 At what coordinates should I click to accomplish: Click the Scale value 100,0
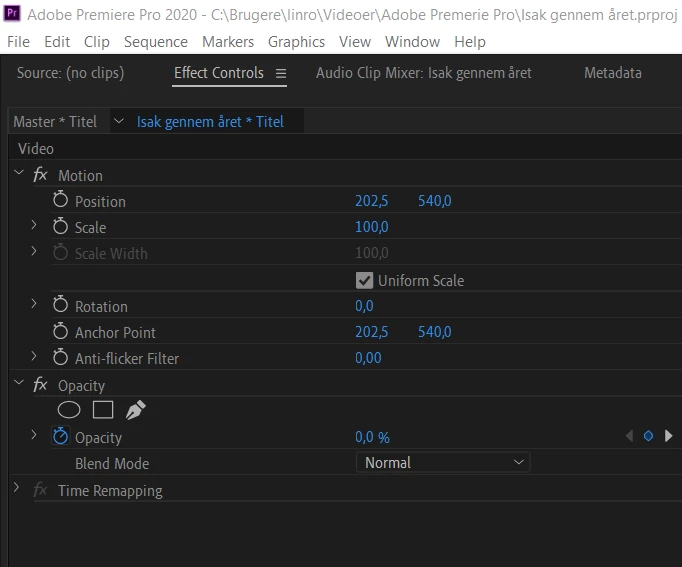pyautogui.click(x=371, y=227)
